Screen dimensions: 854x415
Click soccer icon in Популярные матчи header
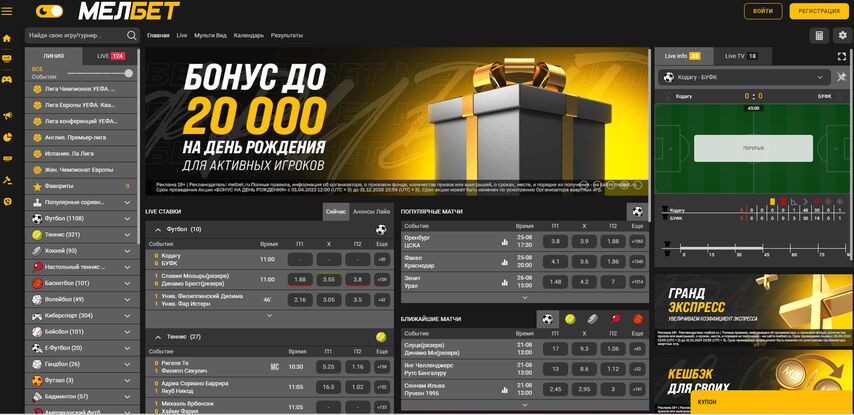click(x=637, y=212)
